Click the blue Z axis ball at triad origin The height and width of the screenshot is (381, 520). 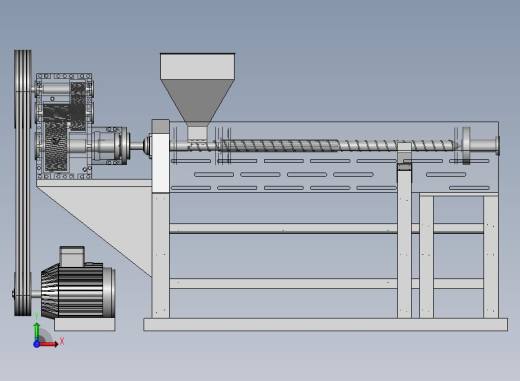coord(37,344)
